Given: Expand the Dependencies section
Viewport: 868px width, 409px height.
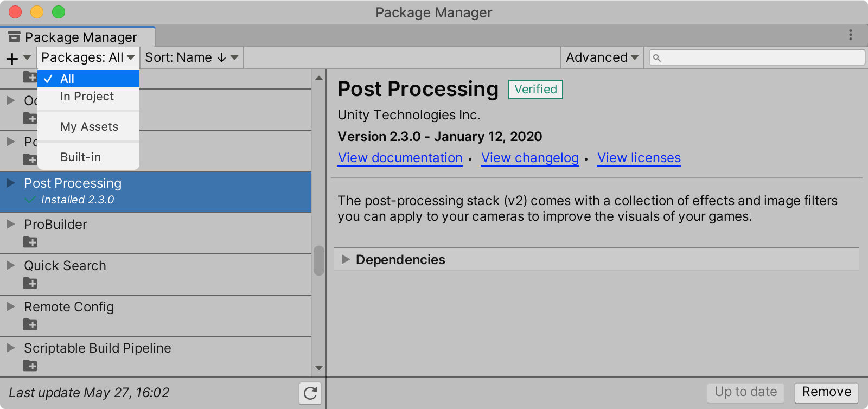Looking at the screenshot, I should pyautogui.click(x=346, y=259).
